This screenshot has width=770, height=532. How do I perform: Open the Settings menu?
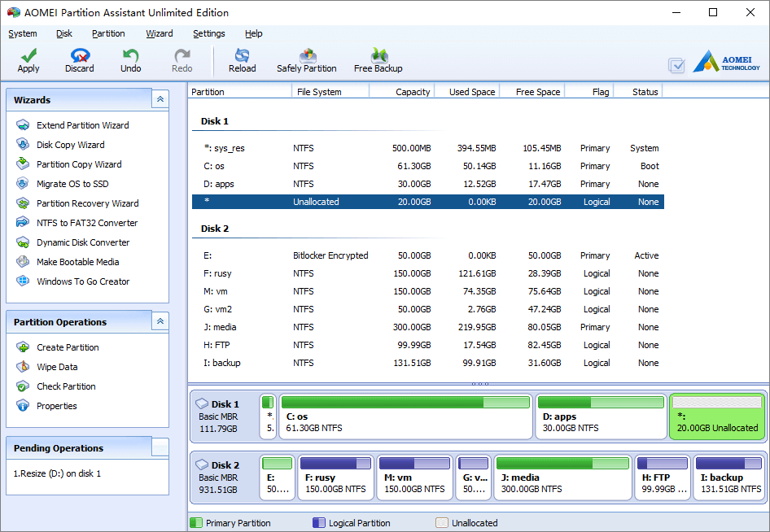coord(208,33)
